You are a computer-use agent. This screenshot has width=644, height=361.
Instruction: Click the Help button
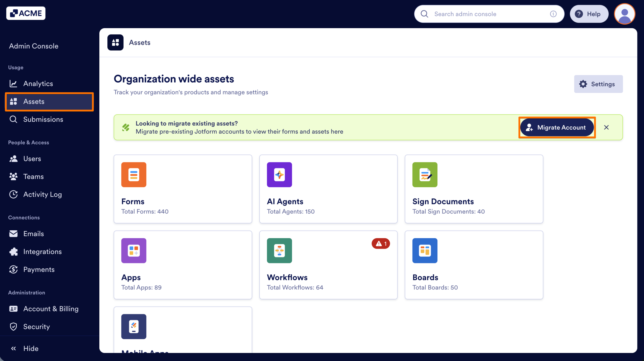(589, 14)
